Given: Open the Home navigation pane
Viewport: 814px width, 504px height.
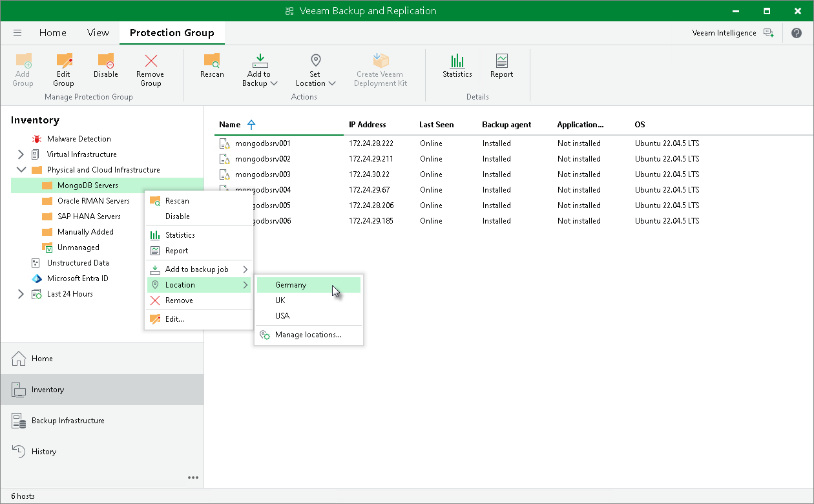Looking at the screenshot, I should 102,359.
